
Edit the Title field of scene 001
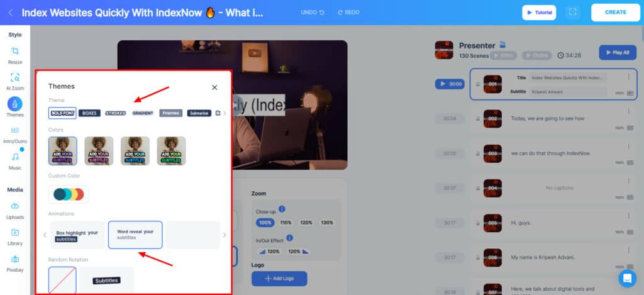pyautogui.click(x=568, y=77)
